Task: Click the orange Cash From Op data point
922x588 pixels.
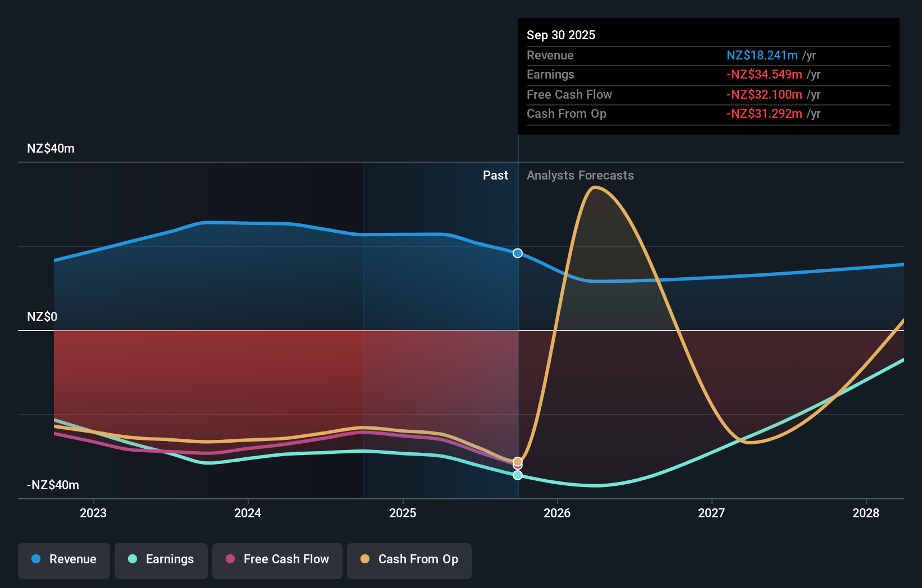Action: tap(518, 462)
